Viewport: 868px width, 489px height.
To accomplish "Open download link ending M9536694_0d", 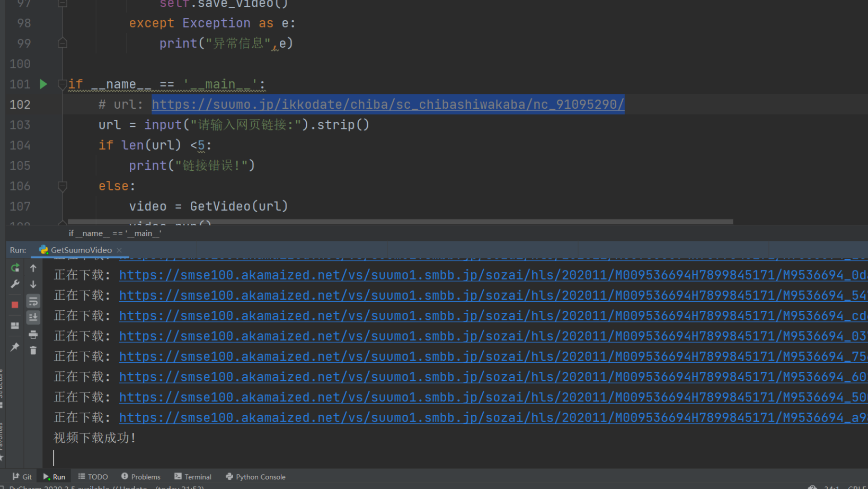I will (x=493, y=275).
